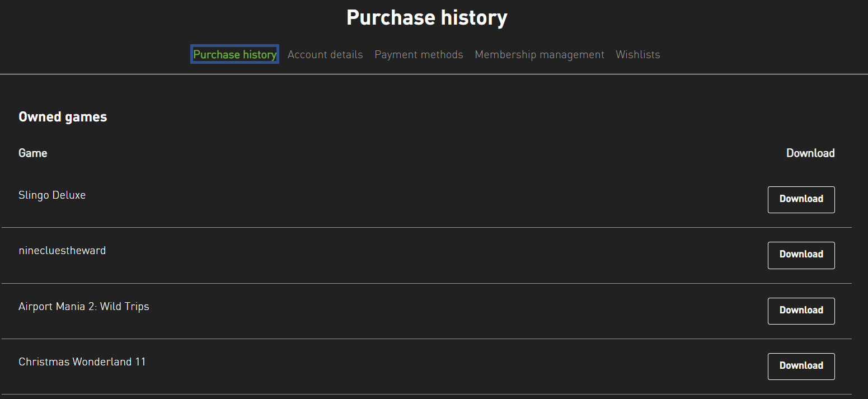Click the Owned games section heading
This screenshot has height=399, width=868.
(x=63, y=117)
